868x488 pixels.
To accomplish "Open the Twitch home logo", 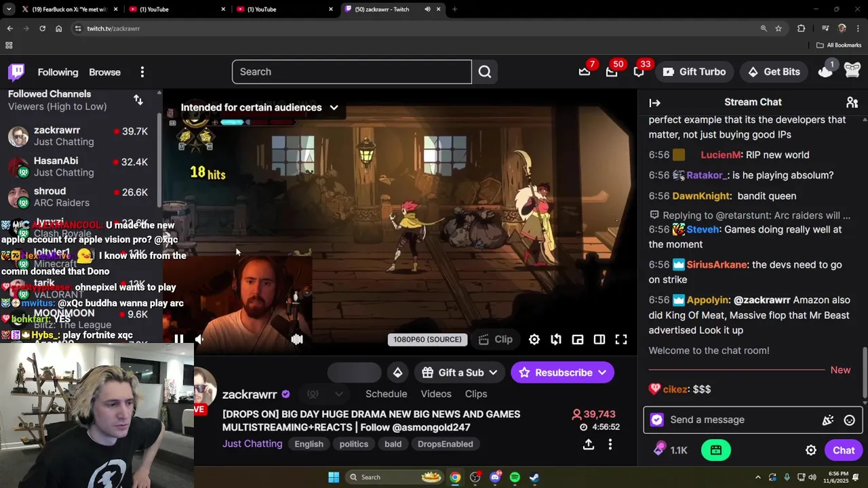I will pyautogui.click(x=16, y=72).
